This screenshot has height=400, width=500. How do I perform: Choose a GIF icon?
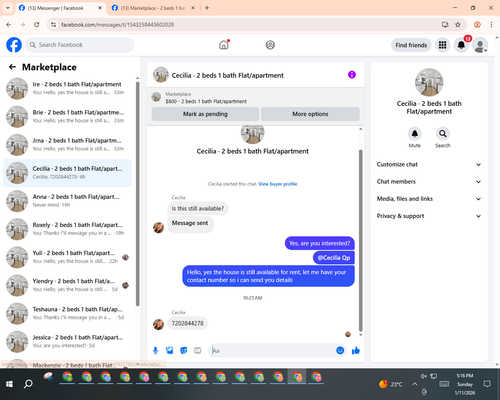(x=198, y=350)
